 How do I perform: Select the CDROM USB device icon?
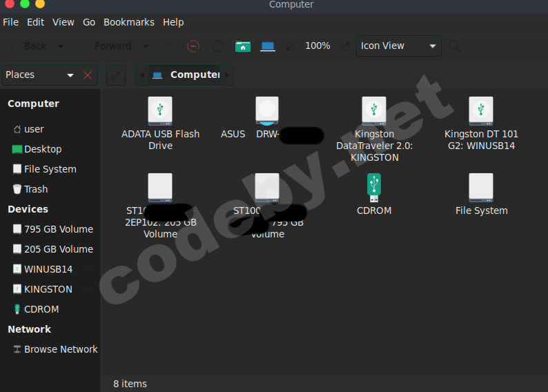(374, 187)
